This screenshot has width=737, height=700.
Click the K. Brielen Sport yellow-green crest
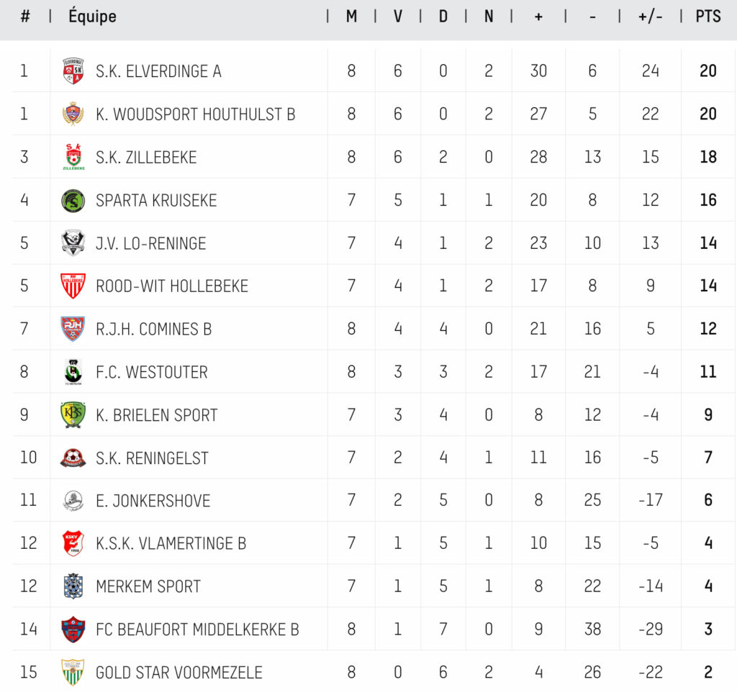(x=73, y=415)
